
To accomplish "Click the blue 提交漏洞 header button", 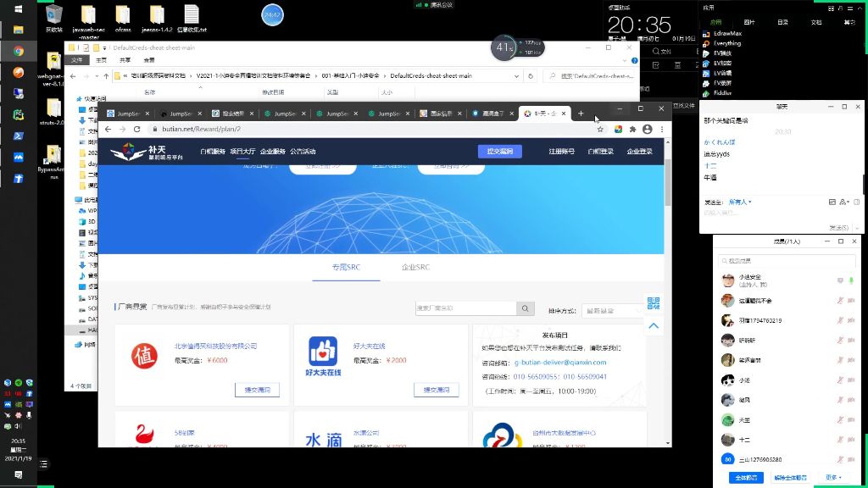I will (x=500, y=152).
